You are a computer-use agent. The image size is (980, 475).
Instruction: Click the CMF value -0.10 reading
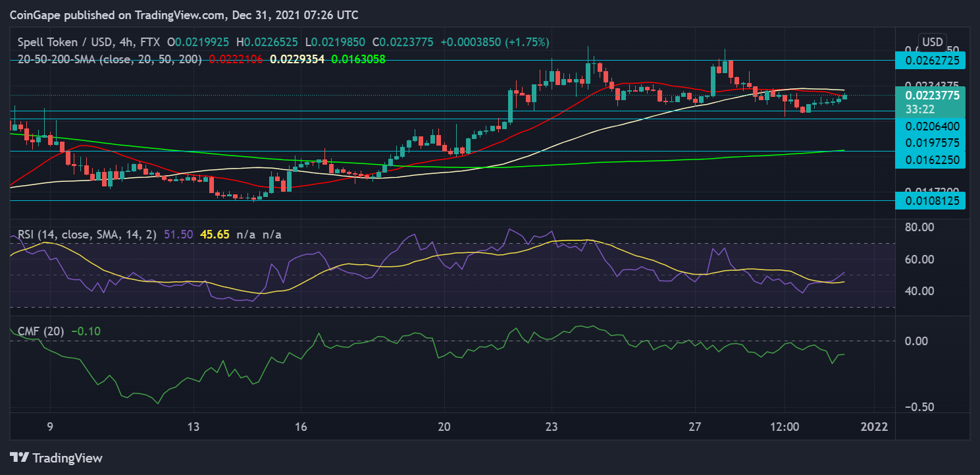coord(86,331)
